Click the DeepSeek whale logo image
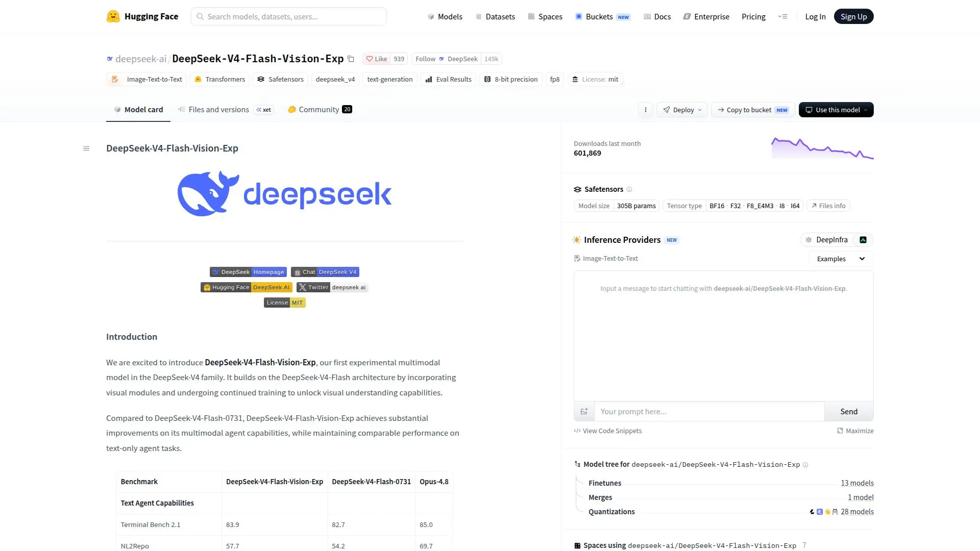Screen dimensions: 980x551 point(284,194)
